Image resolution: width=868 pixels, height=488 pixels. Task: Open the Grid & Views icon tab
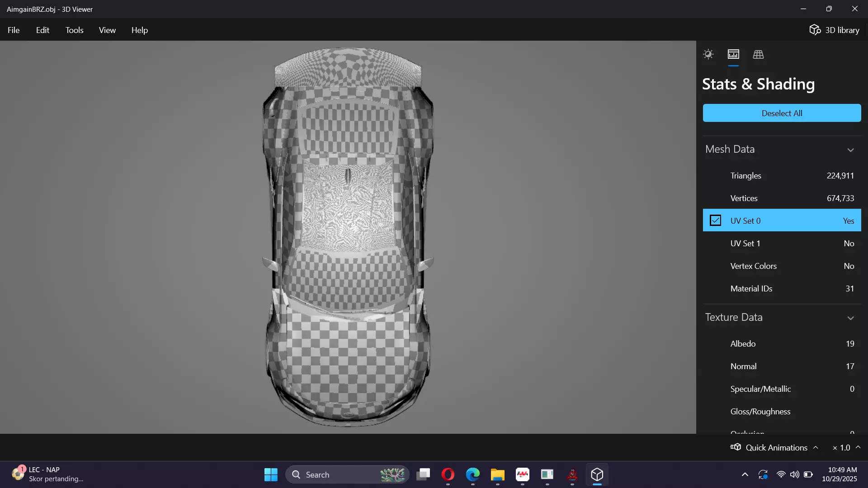(758, 54)
